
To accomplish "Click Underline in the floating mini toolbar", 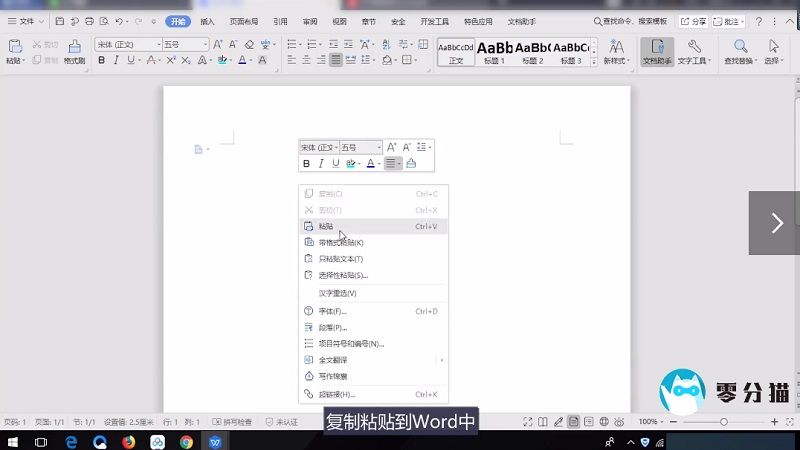I will coord(336,164).
